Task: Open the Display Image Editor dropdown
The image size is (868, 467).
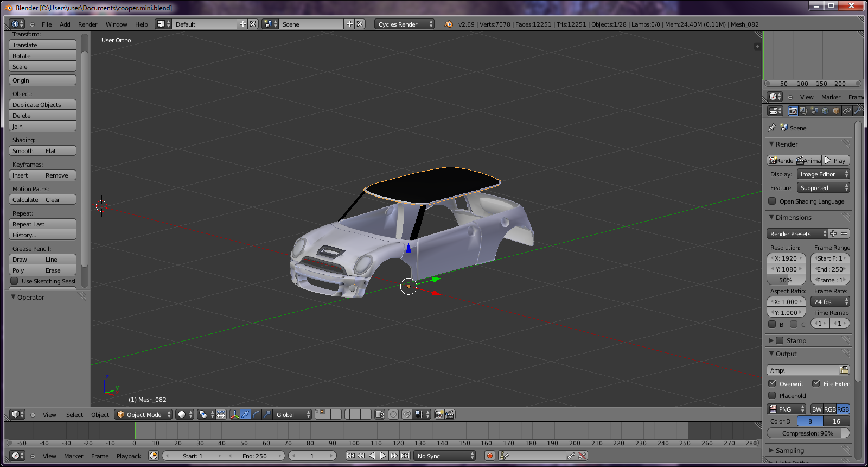Action: pyautogui.click(x=823, y=174)
